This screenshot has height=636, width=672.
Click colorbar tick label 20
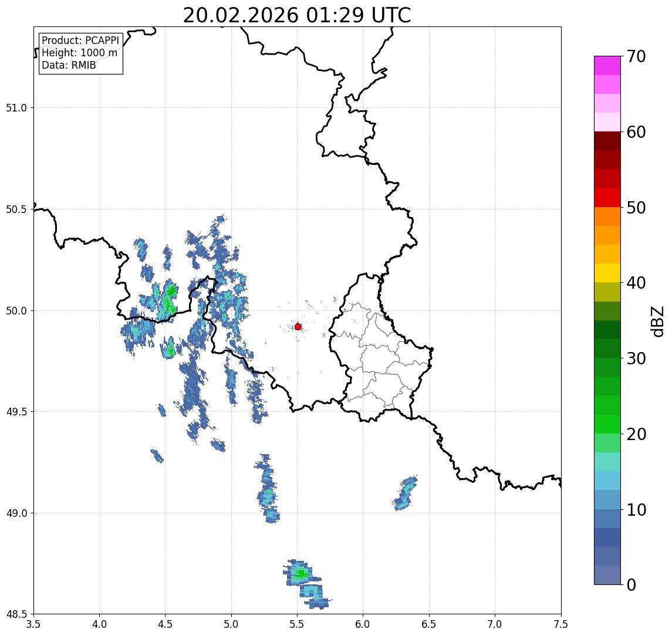636,434
